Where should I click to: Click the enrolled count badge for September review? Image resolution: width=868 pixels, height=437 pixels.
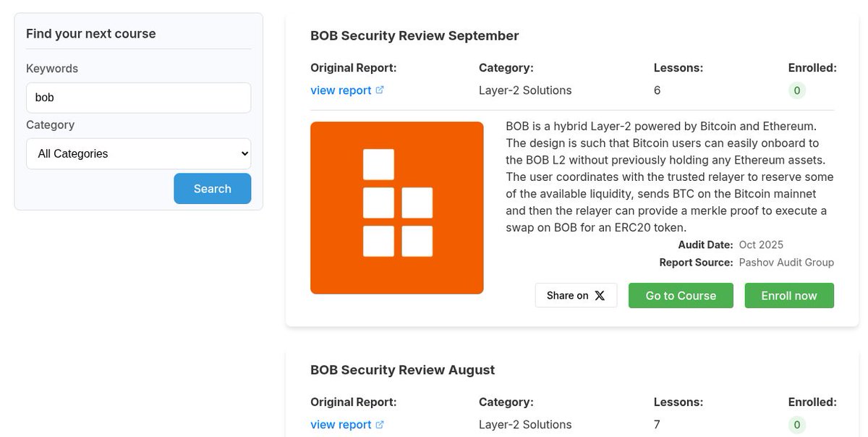[x=797, y=90]
